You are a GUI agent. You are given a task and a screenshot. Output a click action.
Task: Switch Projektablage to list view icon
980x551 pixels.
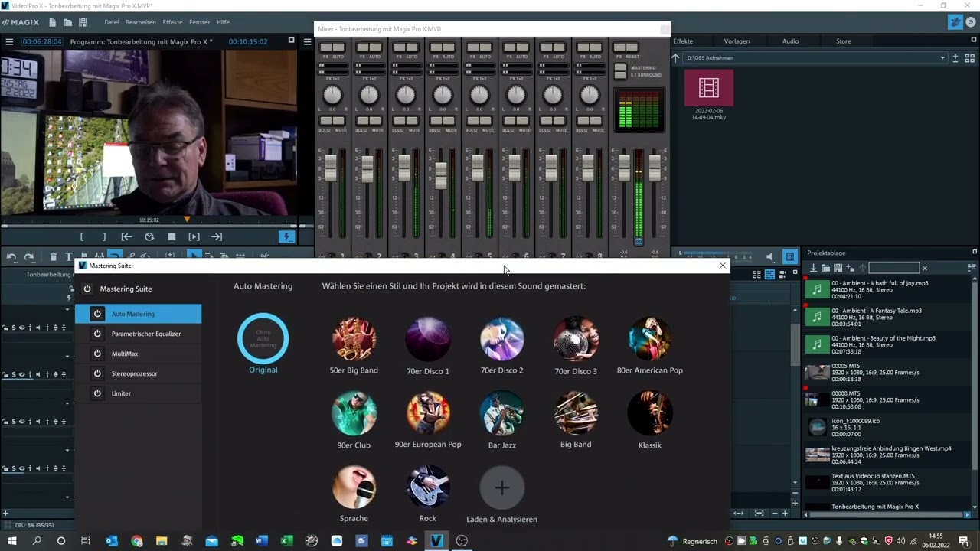point(972,268)
